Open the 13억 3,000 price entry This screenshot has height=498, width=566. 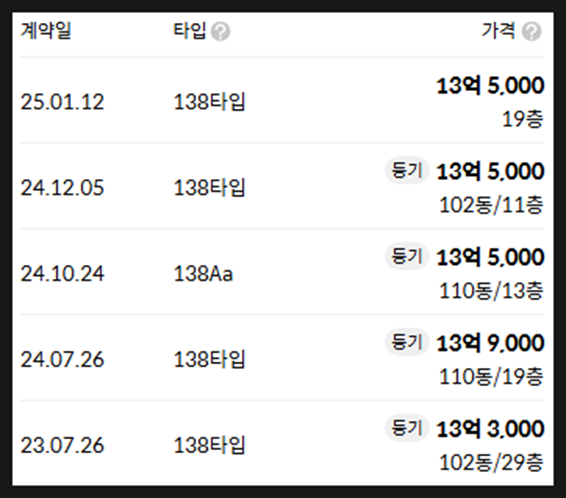tap(490, 429)
